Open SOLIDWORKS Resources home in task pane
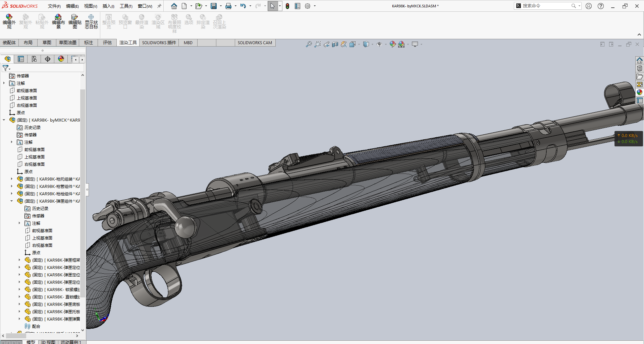The height and width of the screenshot is (344, 644). click(x=640, y=60)
